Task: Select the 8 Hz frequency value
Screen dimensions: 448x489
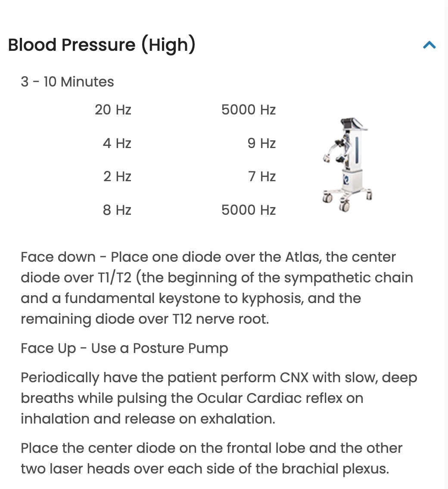Action: (x=117, y=210)
